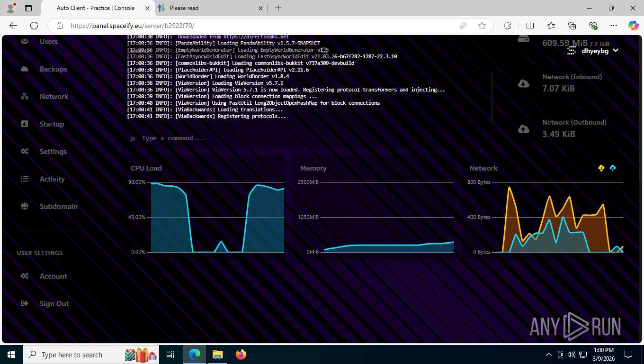
Task: Click the Network nodes icon in sidebar
Action: pyautogui.click(x=25, y=97)
